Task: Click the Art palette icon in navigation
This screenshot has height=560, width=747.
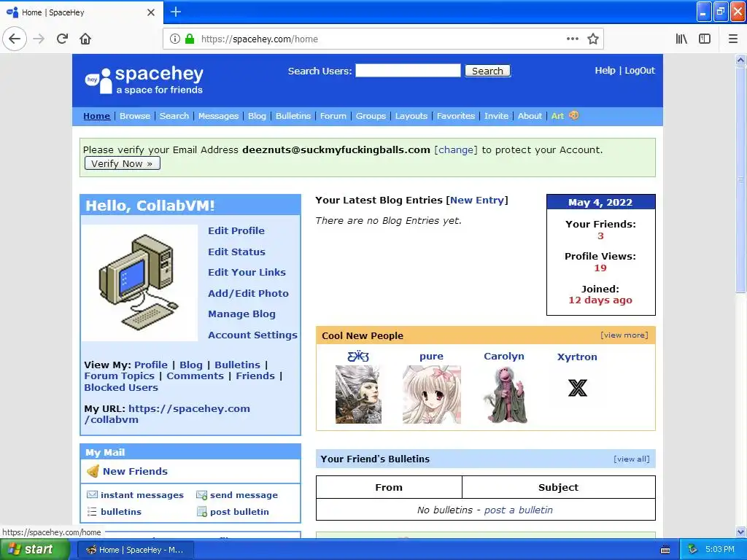Action: pyautogui.click(x=573, y=115)
